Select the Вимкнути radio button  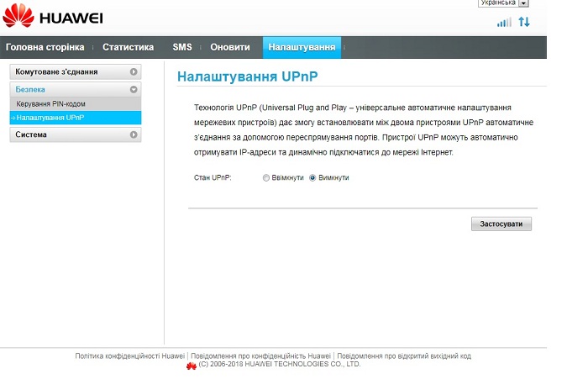pyautogui.click(x=312, y=178)
